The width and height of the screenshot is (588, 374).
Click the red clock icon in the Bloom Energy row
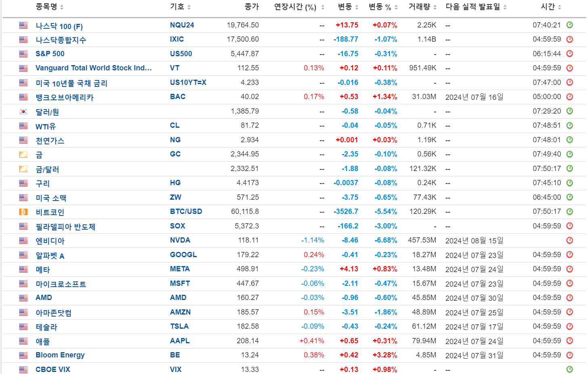569,355
